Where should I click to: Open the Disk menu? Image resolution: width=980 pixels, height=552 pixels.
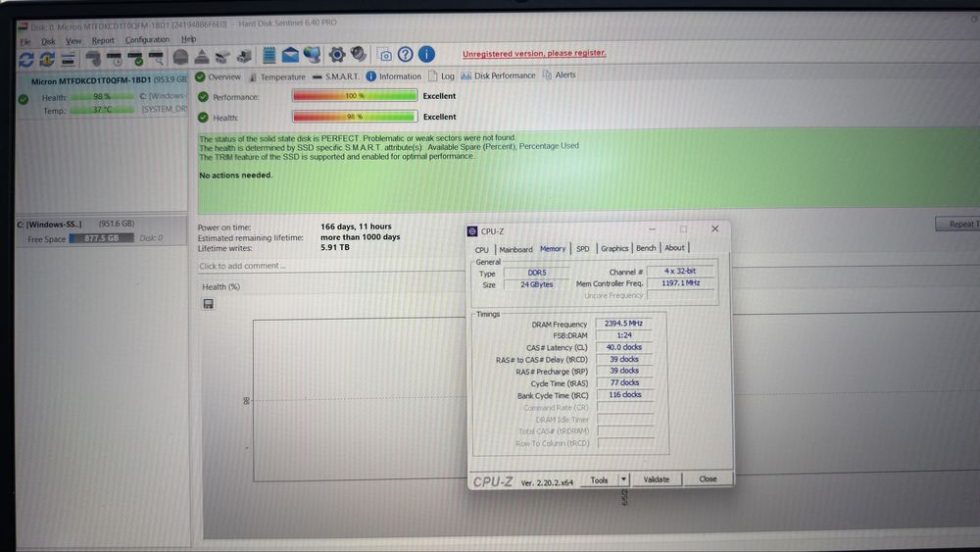click(48, 41)
